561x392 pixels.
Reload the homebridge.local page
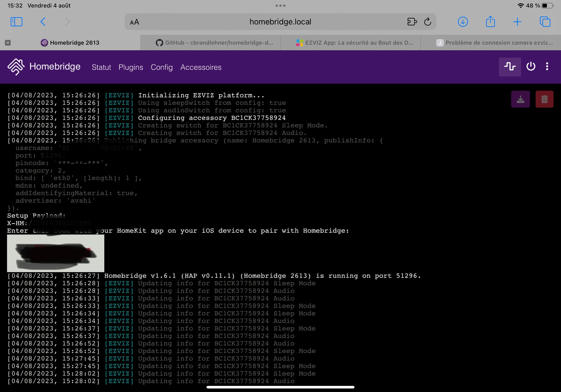point(427,22)
